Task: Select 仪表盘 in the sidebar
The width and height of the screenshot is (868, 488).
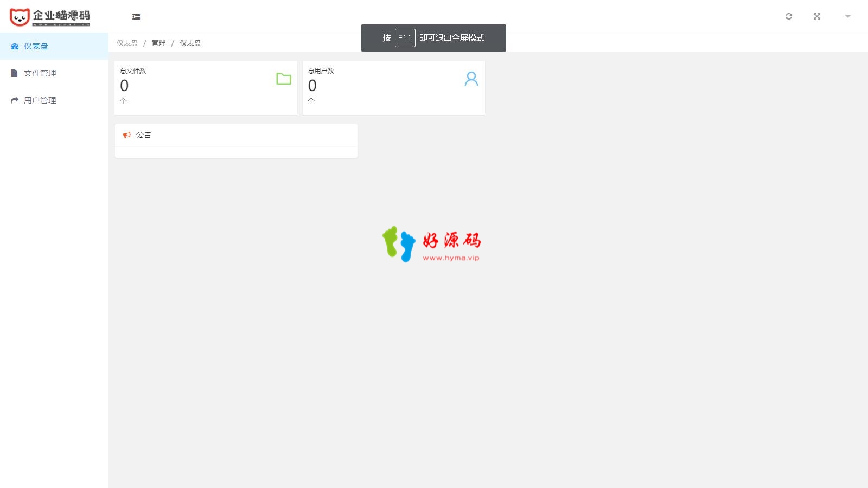Action: (54, 46)
